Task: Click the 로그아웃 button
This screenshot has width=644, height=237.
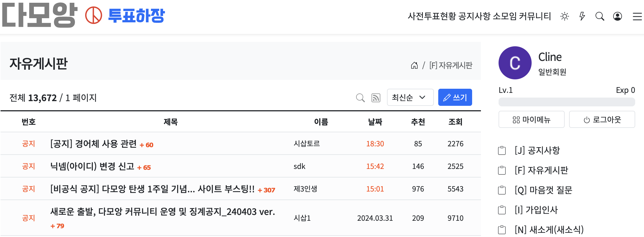Action: pyautogui.click(x=602, y=120)
